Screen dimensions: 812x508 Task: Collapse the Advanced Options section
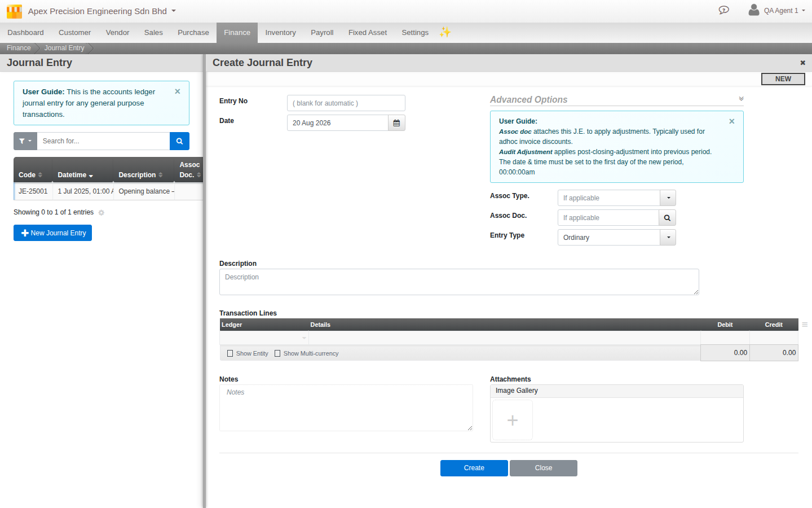coord(741,99)
